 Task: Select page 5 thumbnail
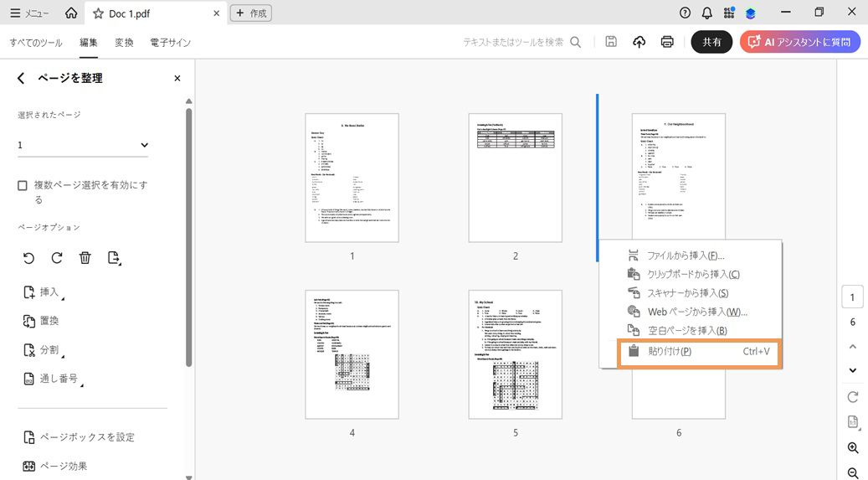pos(516,354)
